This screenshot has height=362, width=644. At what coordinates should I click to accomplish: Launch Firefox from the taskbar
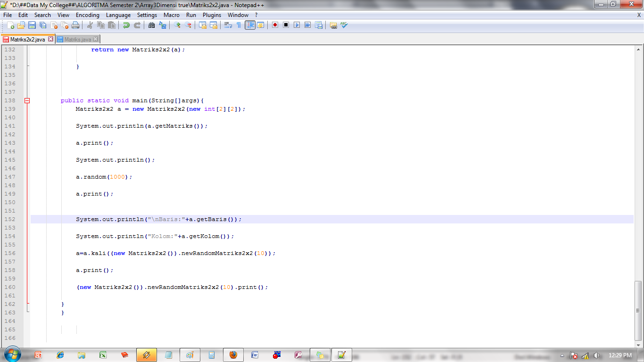tap(233, 355)
